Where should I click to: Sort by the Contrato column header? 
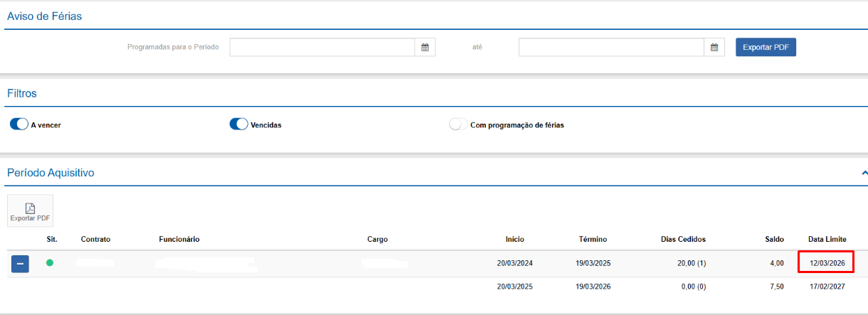(96, 239)
